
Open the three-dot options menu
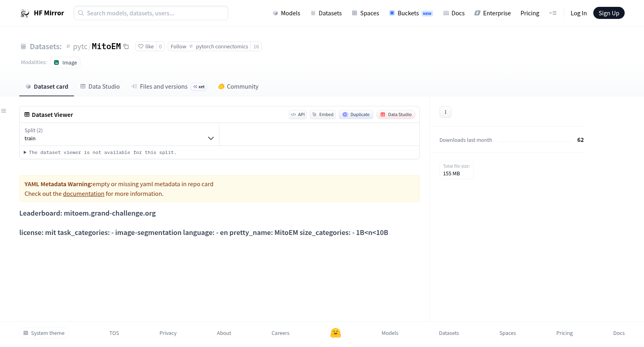pyautogui.click(x=446, y=112)
